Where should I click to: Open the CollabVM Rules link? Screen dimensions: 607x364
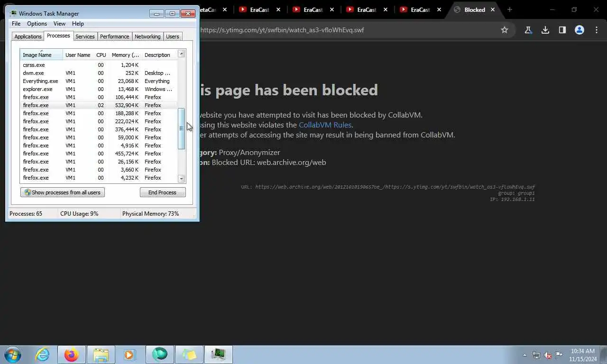(x=325, y=125)
